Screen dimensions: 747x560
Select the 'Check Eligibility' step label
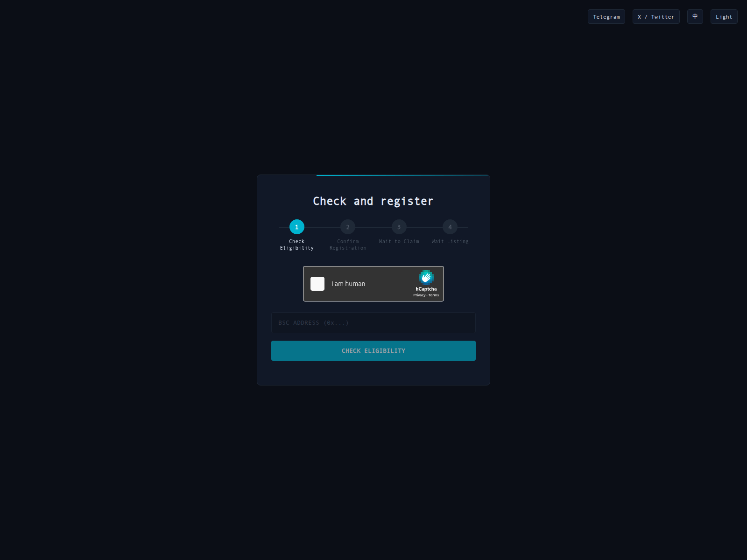click(296, 245)
